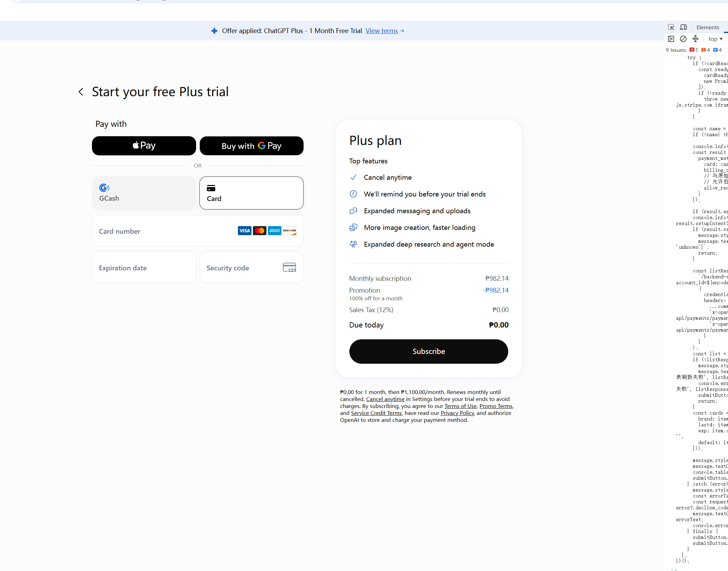Switch to the Elements tab in DevTools
The height and width of the screenshot is (571, 728).
point(707,28)
